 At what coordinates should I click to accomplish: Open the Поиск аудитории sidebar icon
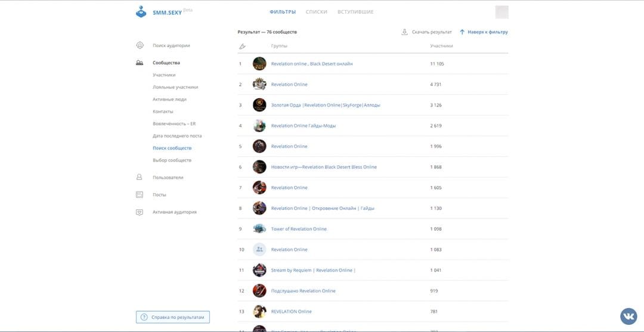point(140,45)
